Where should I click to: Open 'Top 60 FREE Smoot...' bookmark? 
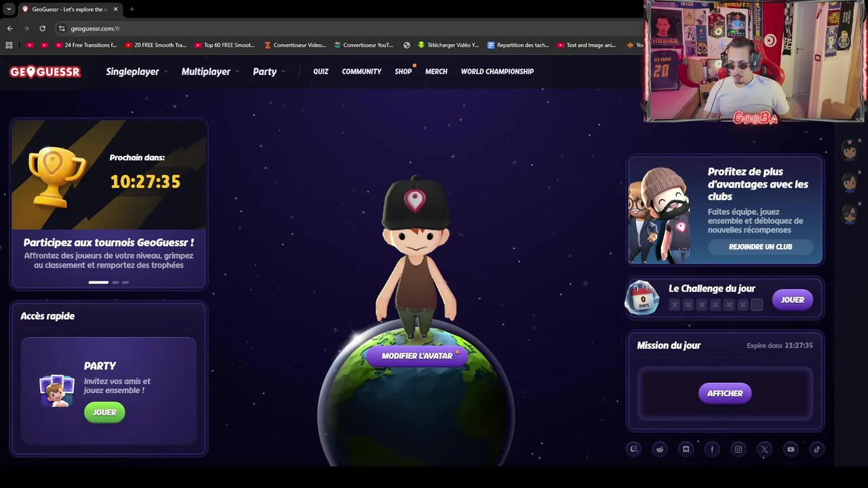click(x=224, y=45)
